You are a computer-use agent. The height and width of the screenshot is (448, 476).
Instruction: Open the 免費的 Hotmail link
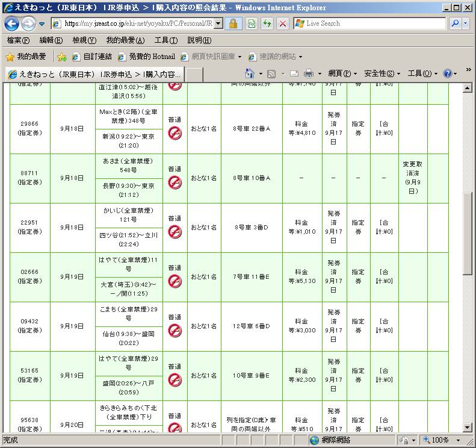(x=147, y=57)
